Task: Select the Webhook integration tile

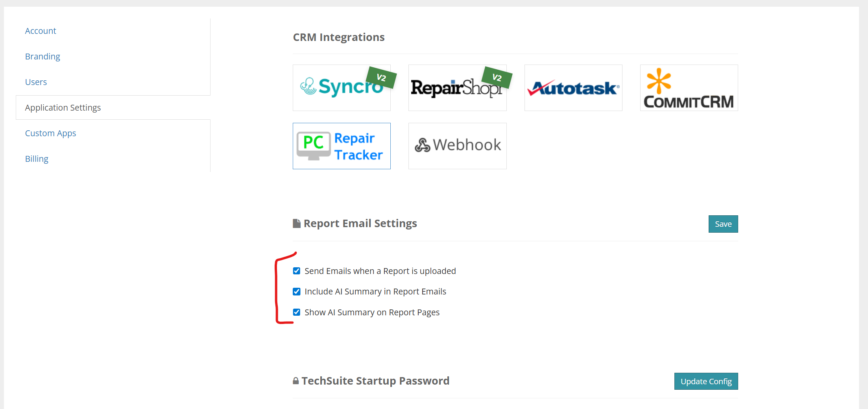Action: 457,146
